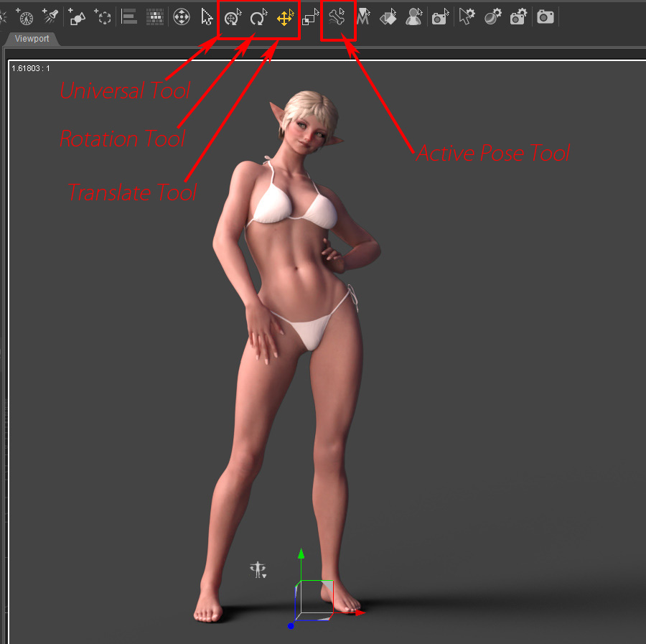Click the Render camera icon

click(x=546, y=17)
